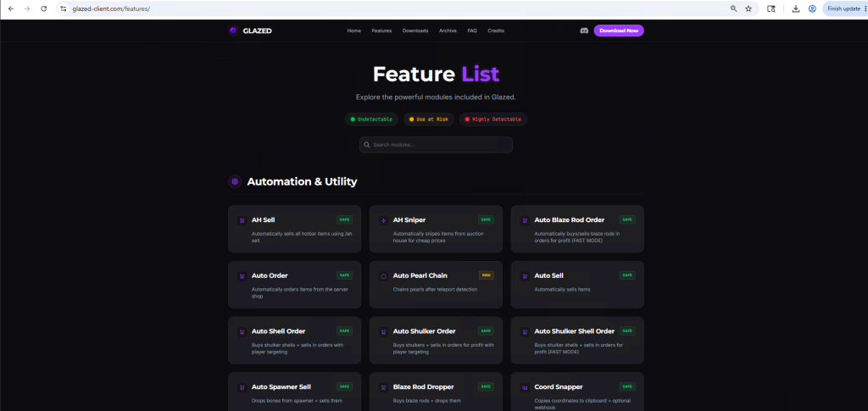
Task: Click the AH Sniper card icon
Action: pyautogui.click(x=383, y=220)
